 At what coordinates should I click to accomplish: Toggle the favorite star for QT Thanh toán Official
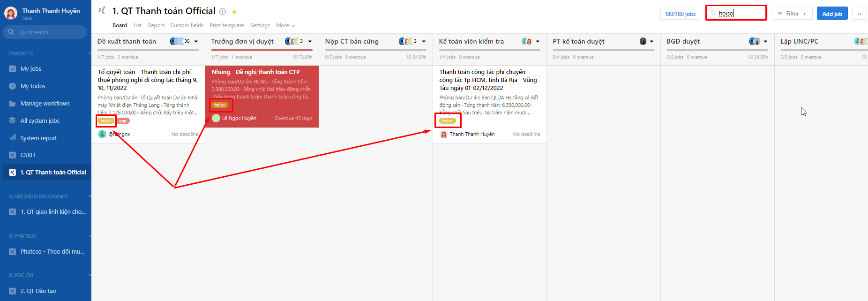[234, 12]
